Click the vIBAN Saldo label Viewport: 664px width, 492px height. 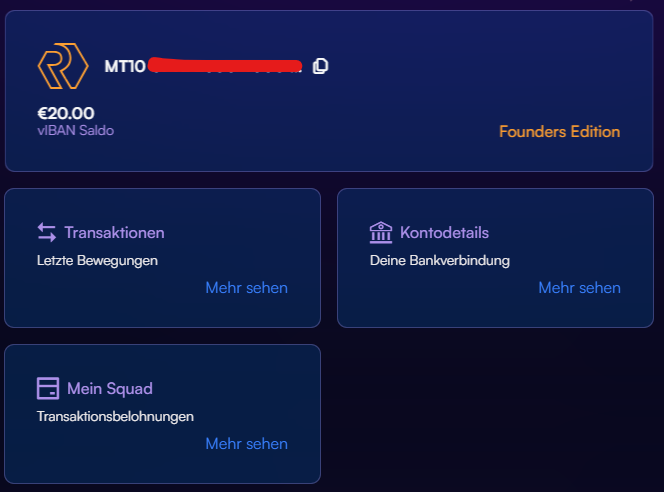click(x=75, y=130)
